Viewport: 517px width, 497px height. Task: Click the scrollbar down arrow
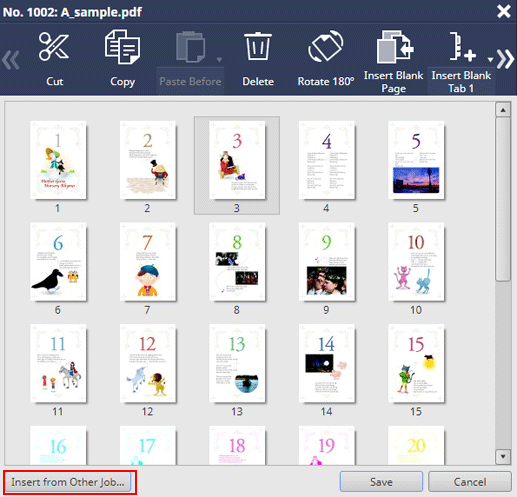(503, 456)
